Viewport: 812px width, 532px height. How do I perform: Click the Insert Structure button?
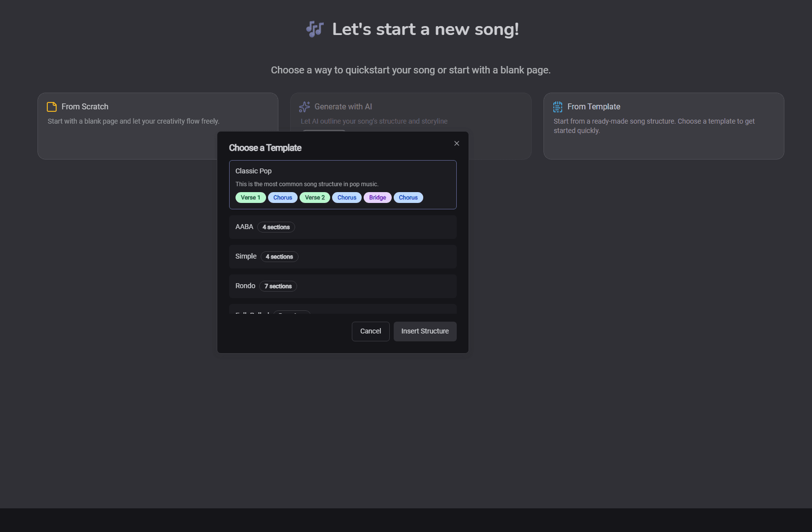click(x=425, y=331)
